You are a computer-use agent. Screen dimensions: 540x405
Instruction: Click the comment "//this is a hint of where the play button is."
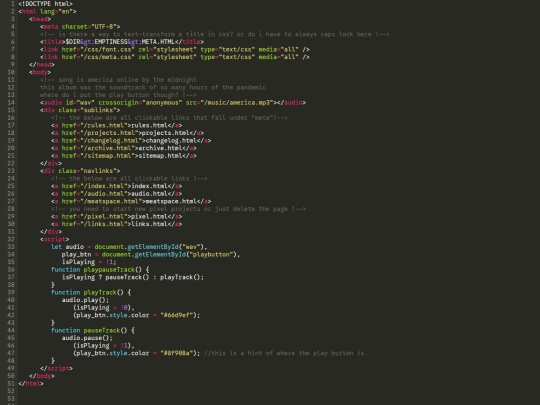pyautogui.click(x=286, y=352)
